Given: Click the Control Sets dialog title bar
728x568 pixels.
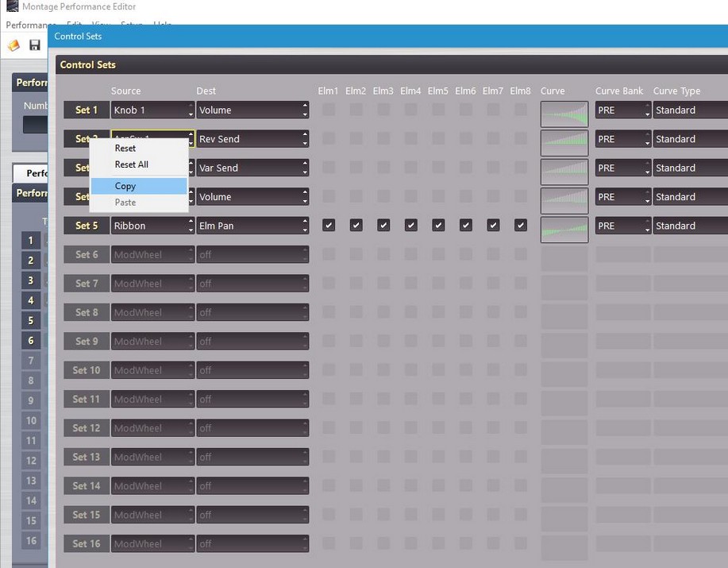Looking at the screenshot, I should tap(387, 37).
